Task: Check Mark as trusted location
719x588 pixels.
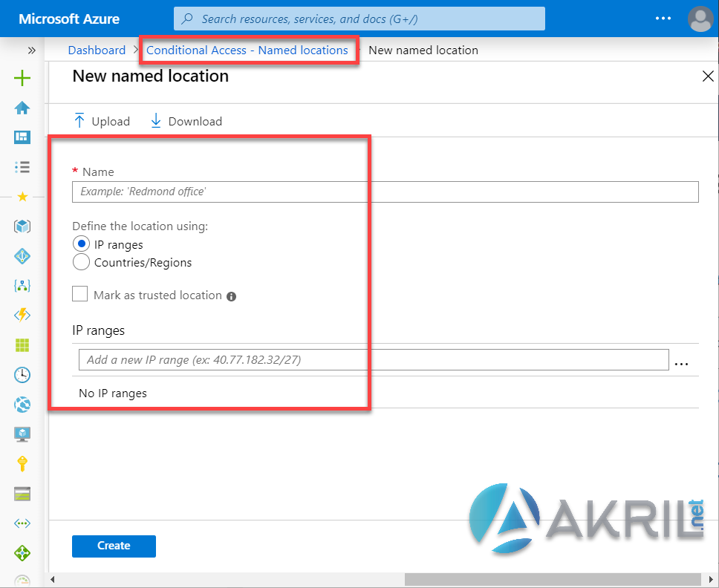Action: (79, 294)
